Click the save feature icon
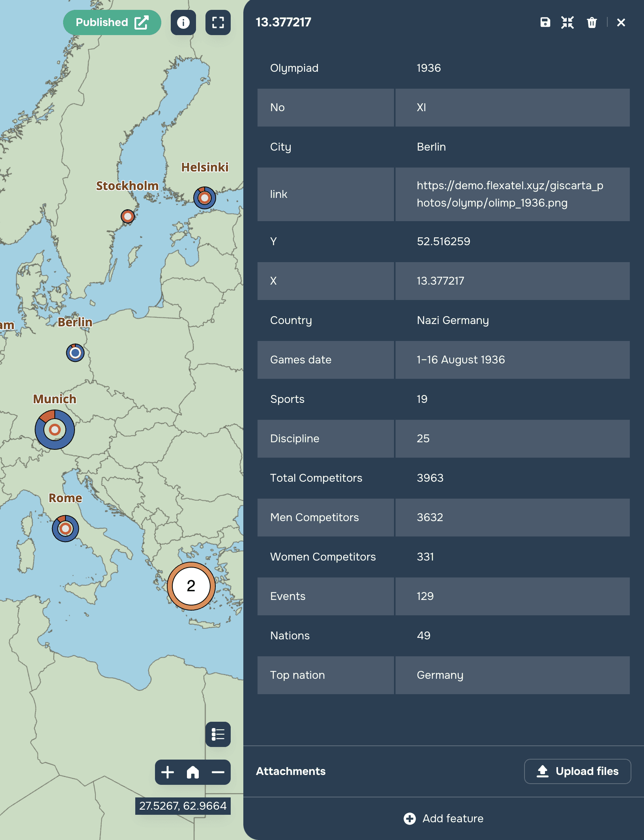The width and height of the screenshot is (644, 840). pyautogui.click(x=545, y=22)
